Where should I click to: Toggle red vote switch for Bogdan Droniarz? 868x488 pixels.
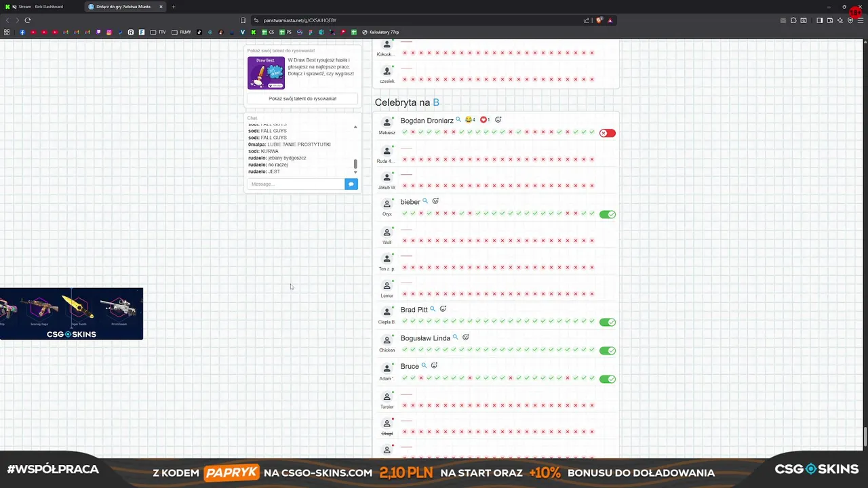pos(608,133)
